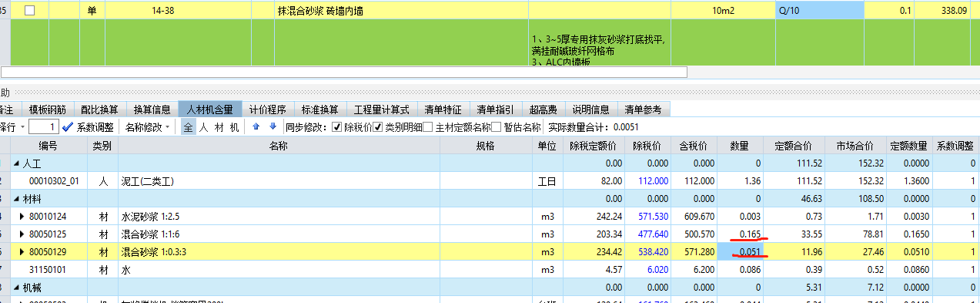Select the 人 filter button
The width and height of the screenshot is (980, 303).
coord(203,127)
